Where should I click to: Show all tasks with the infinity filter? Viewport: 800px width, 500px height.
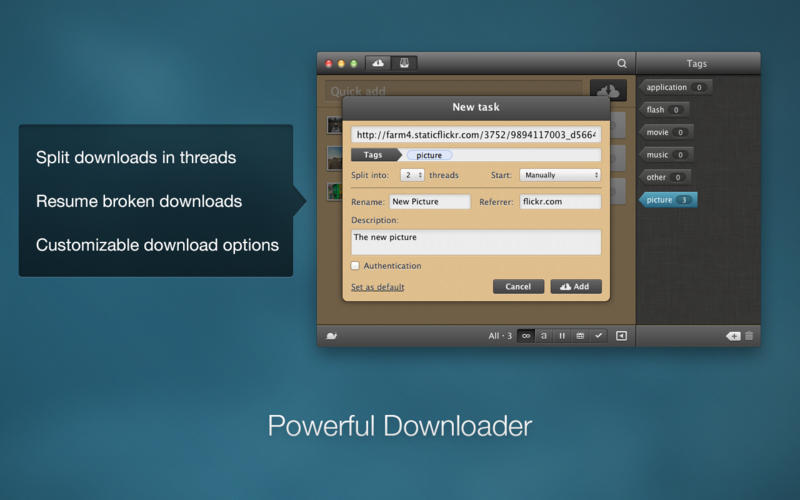[x=526, y=336]
